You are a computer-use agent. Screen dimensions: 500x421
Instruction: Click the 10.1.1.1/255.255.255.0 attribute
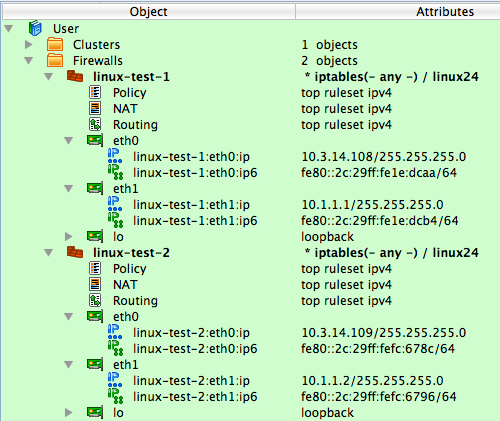(x=372, y=205)
